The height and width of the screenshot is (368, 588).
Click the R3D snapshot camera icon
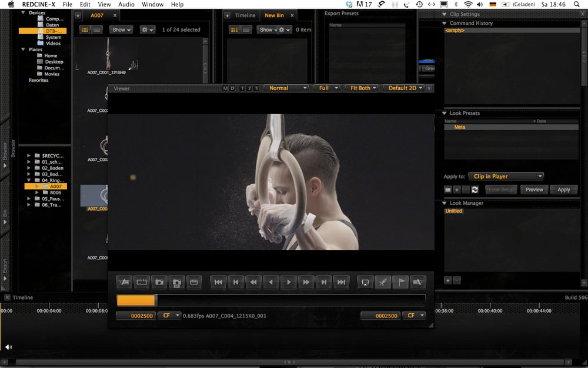pos(176,282)
